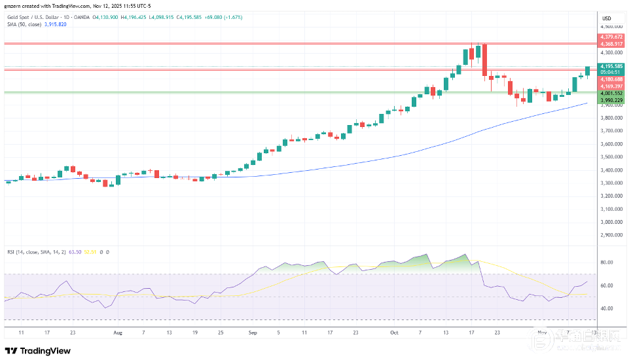Click the 4,180.688 red price label
631x364 pixels.
click(611, 79)
